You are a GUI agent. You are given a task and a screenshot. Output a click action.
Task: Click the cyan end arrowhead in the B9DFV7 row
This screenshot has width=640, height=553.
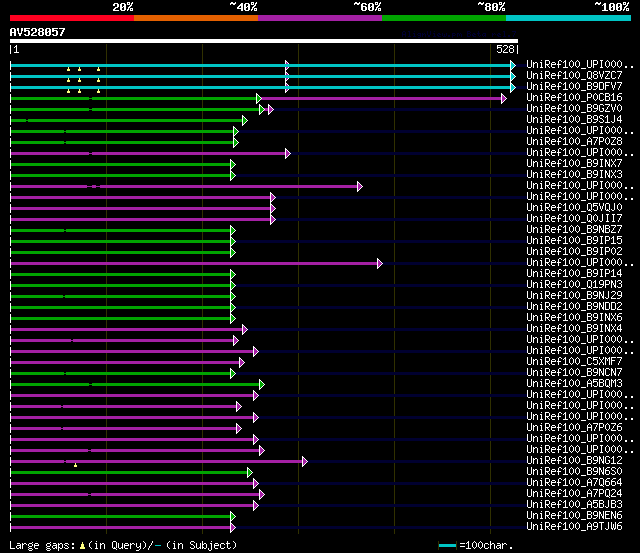(x=513, y=87)
